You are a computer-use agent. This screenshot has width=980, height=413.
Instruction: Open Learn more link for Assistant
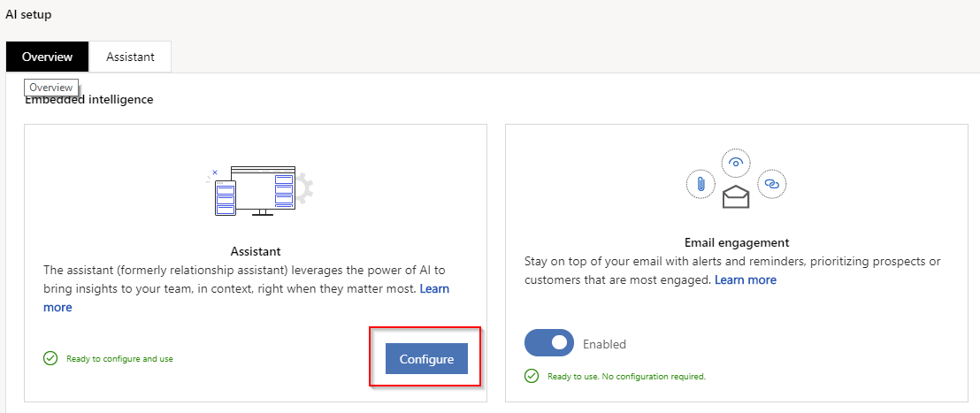[434, 289]
